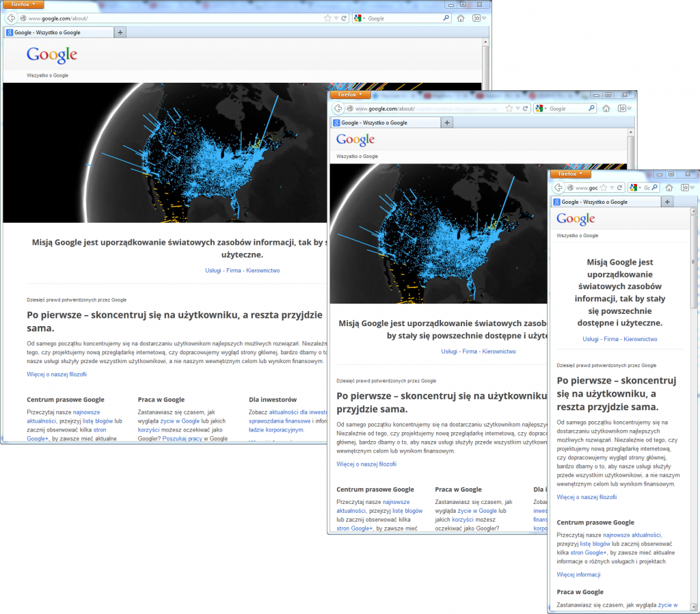Screen dimensions: 700x614
Task: Open the search engine selector in the middle window
Action: tap(541, 109)
